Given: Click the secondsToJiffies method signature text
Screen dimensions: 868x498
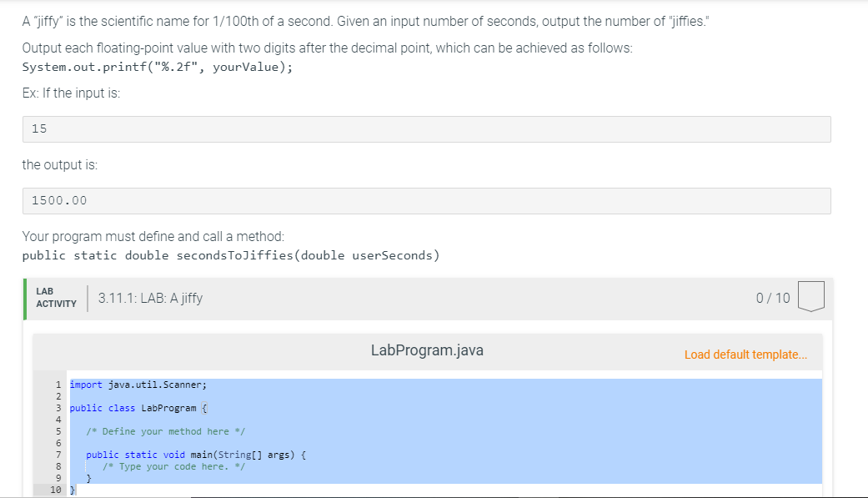Looking at the screenshot, I should pyautogui.click(x=231, y=255).
